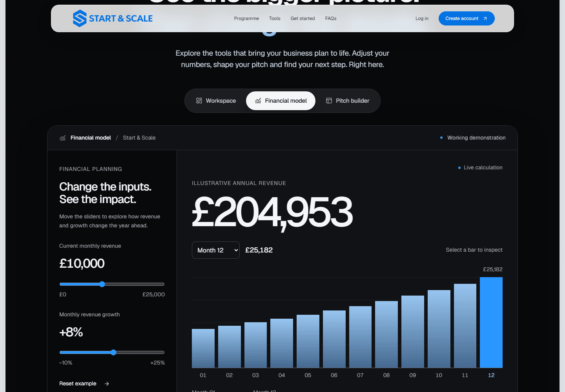Click the -10% slider minimum label
The image size is (565, 392).
(x=66, y=363)
